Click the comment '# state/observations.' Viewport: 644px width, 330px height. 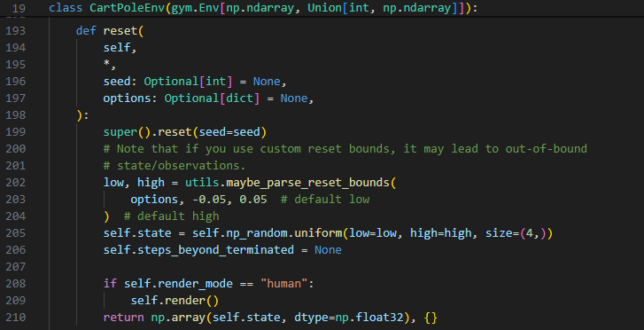[175, 166]
